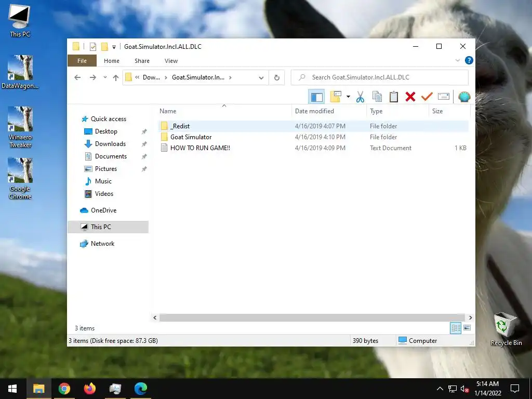Click DataWagon desktop shortcut
This screenshot has height=399, width=532.
(20, 72)
